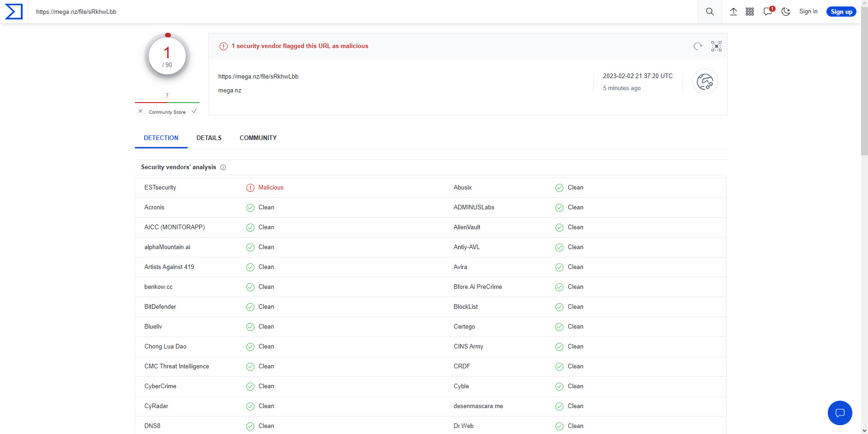Select the CMC Threat Intelligence vendor name
The height and width of the screenshot is (434, 868).
click(x=176, y=366)
